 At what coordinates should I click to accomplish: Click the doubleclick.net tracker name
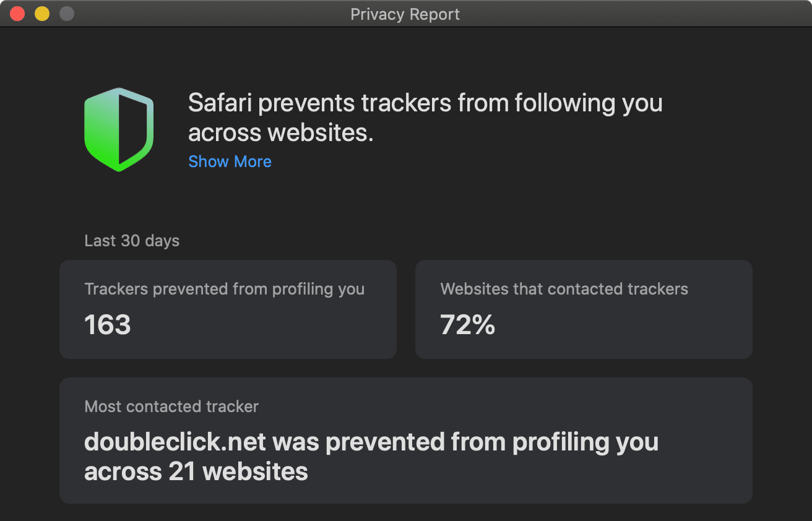tap(175, 442)
